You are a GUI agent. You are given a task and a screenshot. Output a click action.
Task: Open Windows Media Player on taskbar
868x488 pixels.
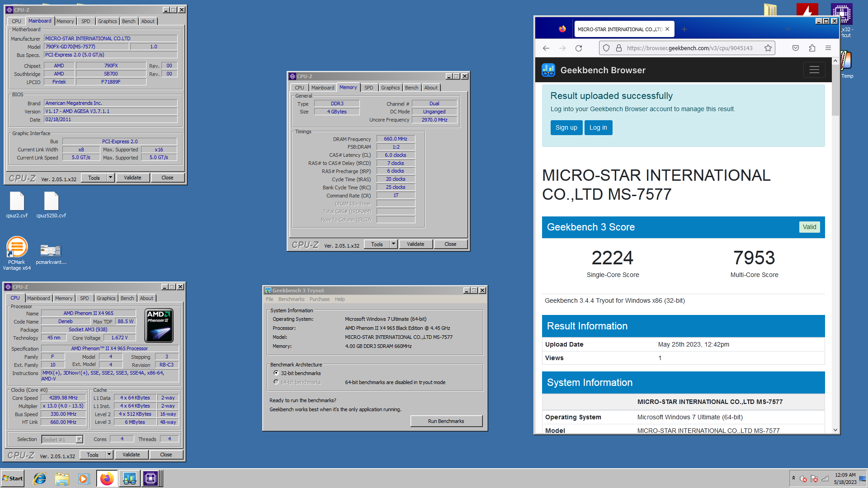(x=84, y=479)
